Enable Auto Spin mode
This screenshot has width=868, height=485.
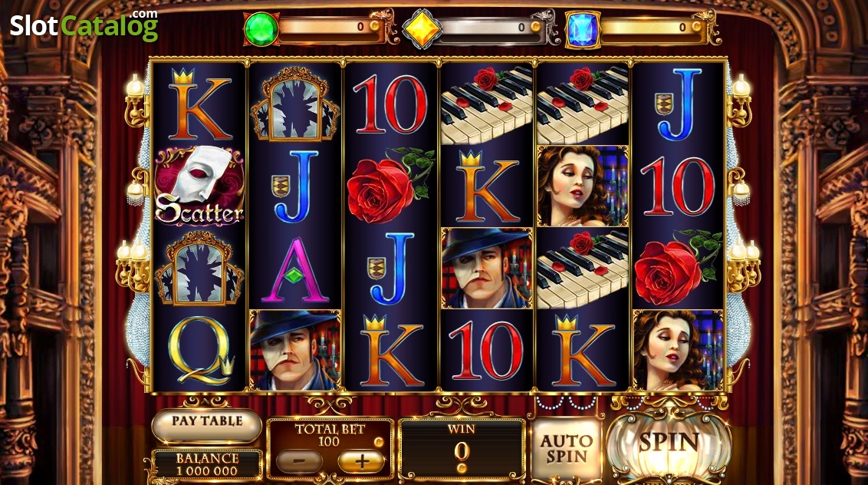tap(567, 448)
